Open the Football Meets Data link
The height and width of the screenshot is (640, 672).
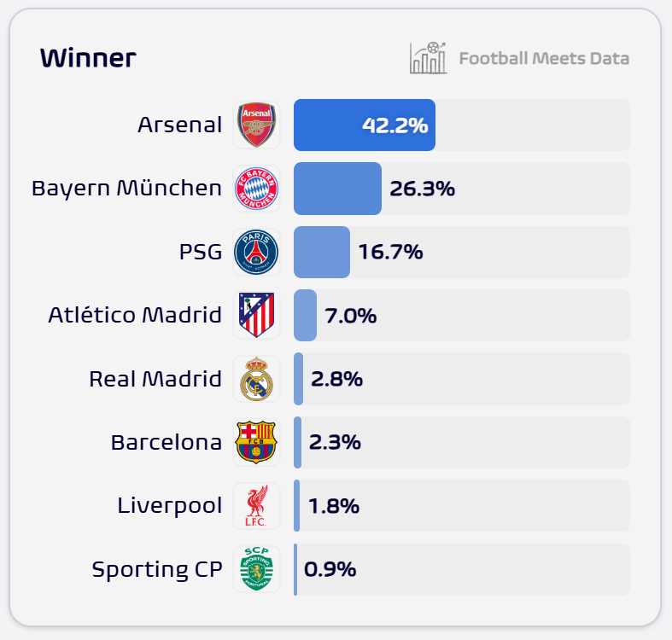pyautogui.click(x=544, y=59)
